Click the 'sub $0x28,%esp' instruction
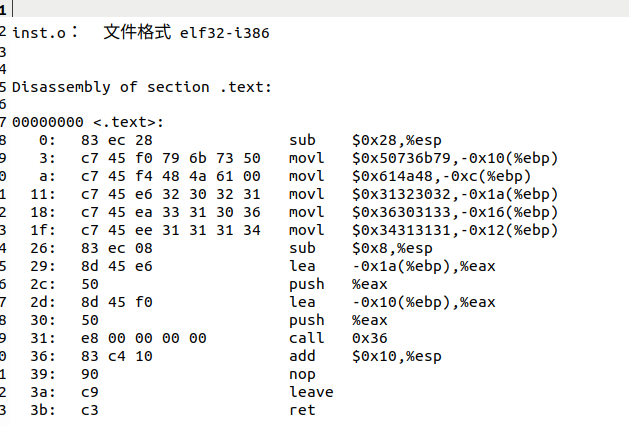The height and width of the screenshot is (426, 629). pyautogui.click(x=365, y=140)
